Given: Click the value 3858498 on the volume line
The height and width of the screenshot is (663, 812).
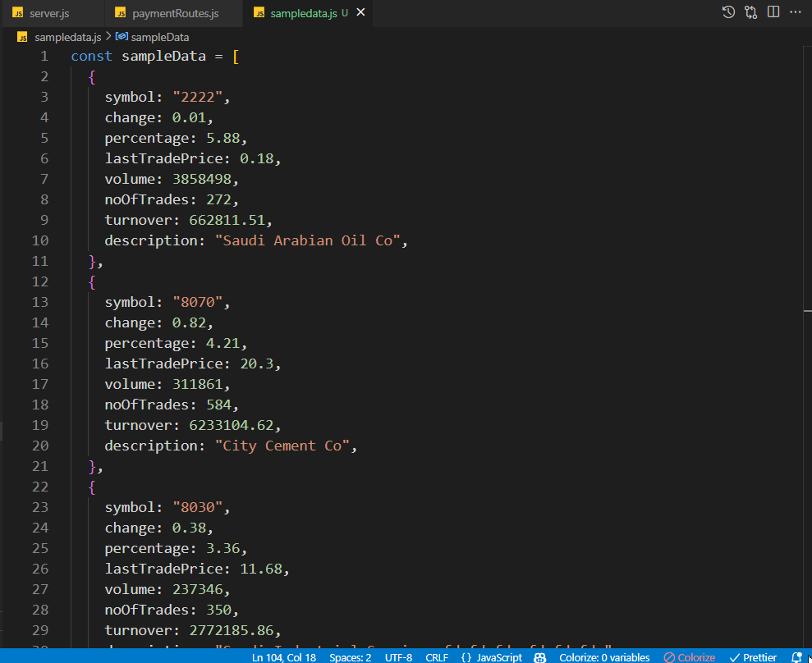Looking at the screenshot, I should coord(201,179).
